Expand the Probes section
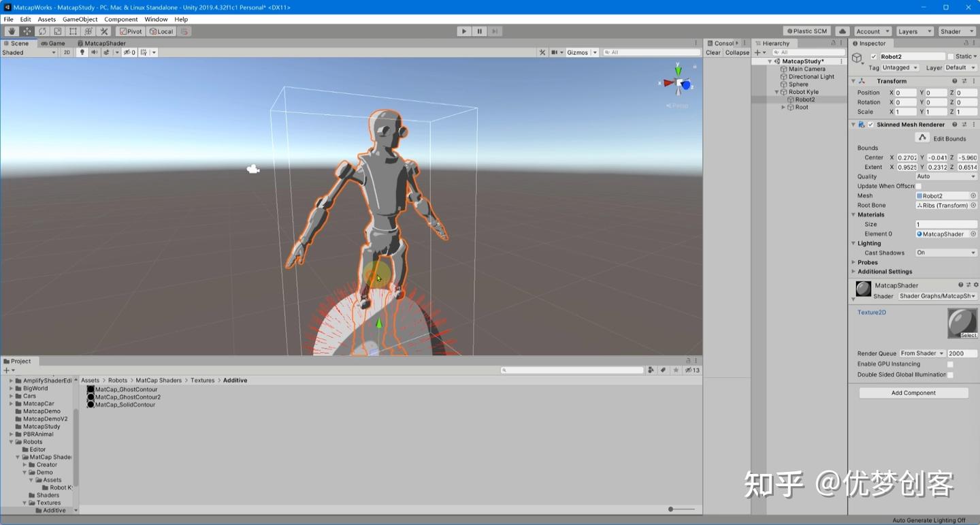This screenshot has height=525, width=980. point(853,262)
